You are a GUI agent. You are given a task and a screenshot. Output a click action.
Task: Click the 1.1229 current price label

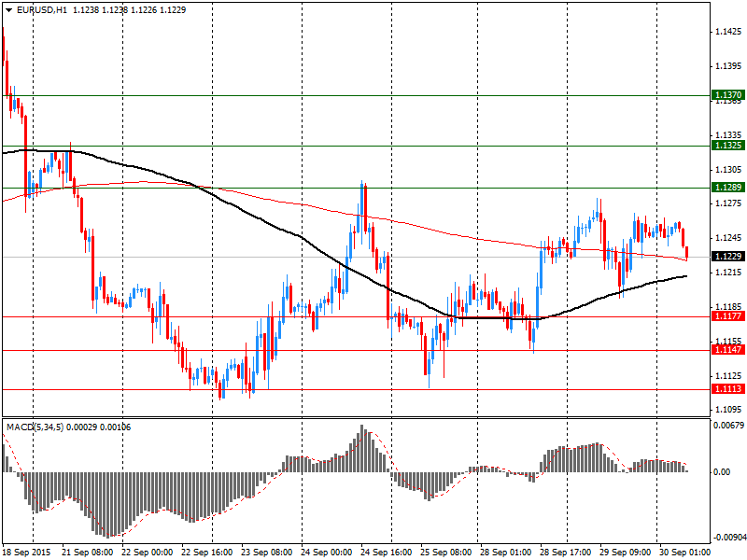(728, 257)
